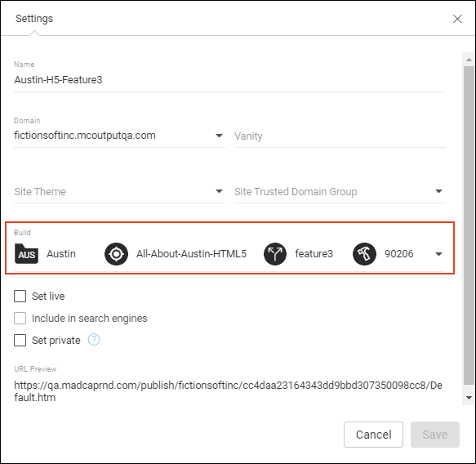This screenshot has height=464, width=476.
Task: Click the target icon beside All-About-Austin-HTML5
Action: [116, 254]
